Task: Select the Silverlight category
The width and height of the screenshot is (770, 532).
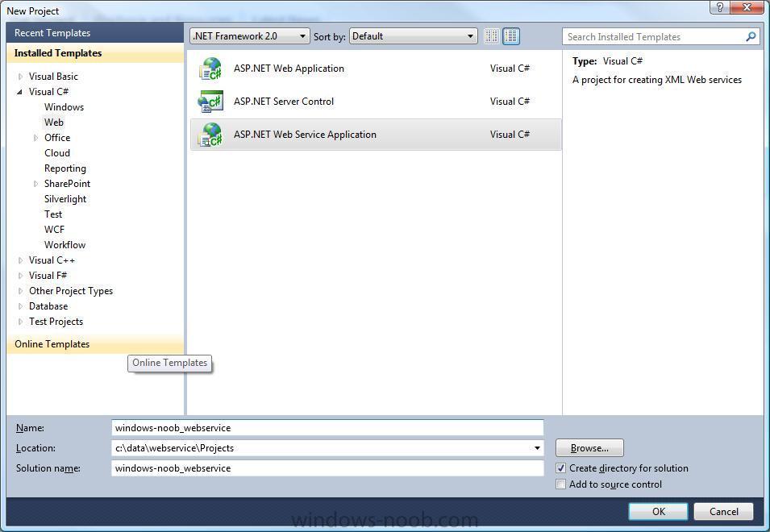Action: coord(65,199)
